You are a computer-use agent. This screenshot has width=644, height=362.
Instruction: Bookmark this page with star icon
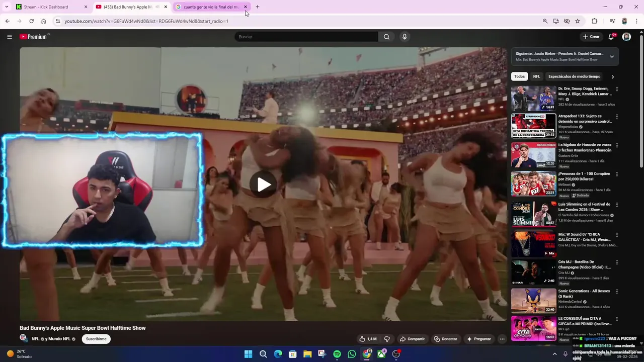tap(578, 21)
